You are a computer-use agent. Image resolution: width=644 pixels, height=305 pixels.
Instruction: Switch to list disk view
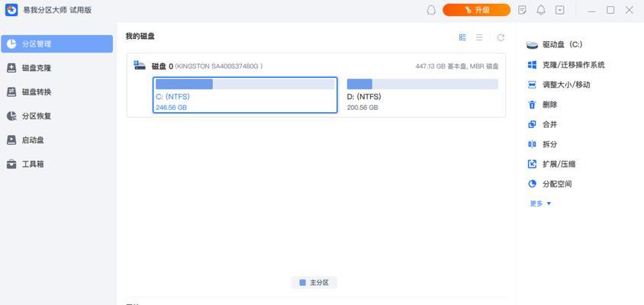(x=479, y=37)
